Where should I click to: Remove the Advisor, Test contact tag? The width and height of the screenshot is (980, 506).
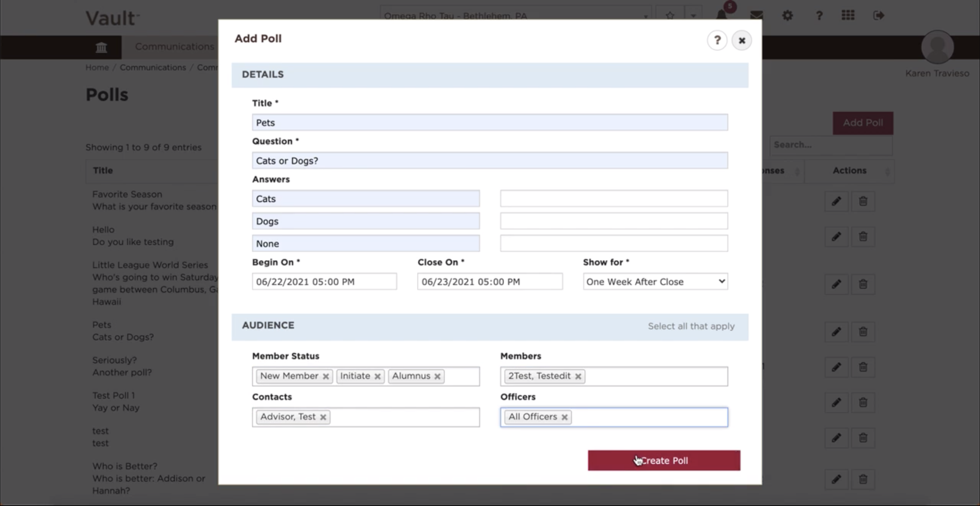click(323, 417)
